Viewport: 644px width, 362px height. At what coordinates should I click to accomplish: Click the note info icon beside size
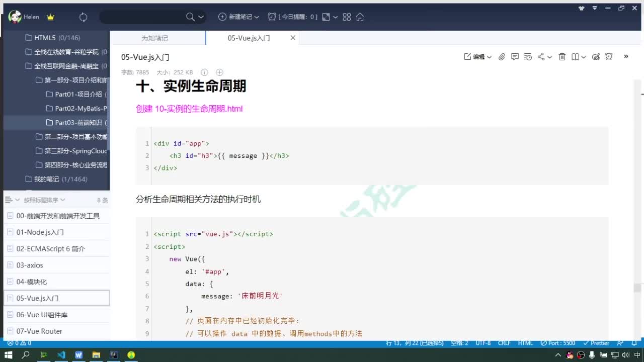[204, 72]
